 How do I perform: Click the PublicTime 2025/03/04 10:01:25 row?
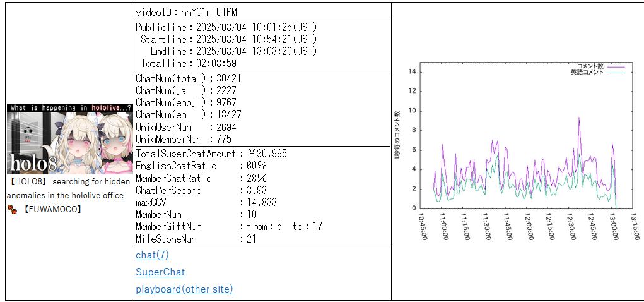coord(226,28)
